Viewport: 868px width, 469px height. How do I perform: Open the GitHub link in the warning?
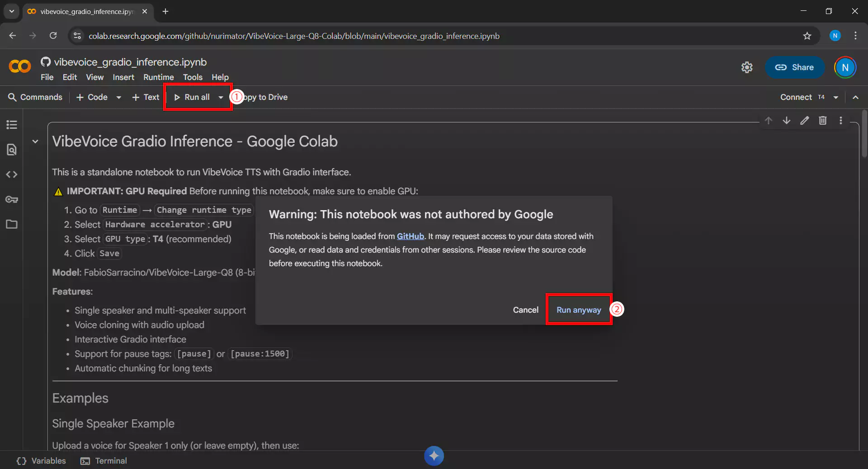coord(410,236)
